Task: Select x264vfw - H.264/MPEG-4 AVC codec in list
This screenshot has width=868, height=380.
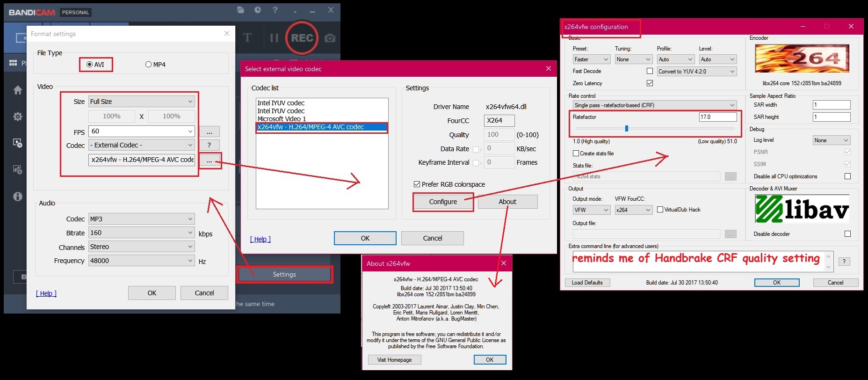Action: coord(322,127)
